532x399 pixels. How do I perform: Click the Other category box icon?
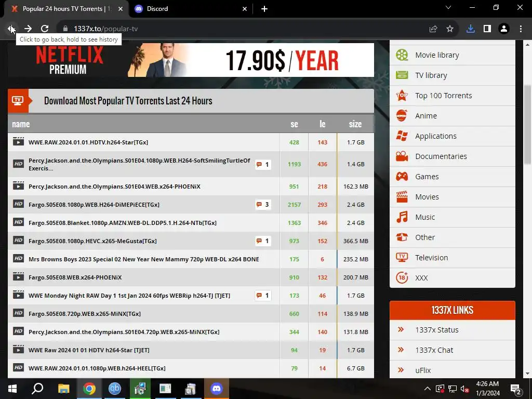[x=402, y=237]
